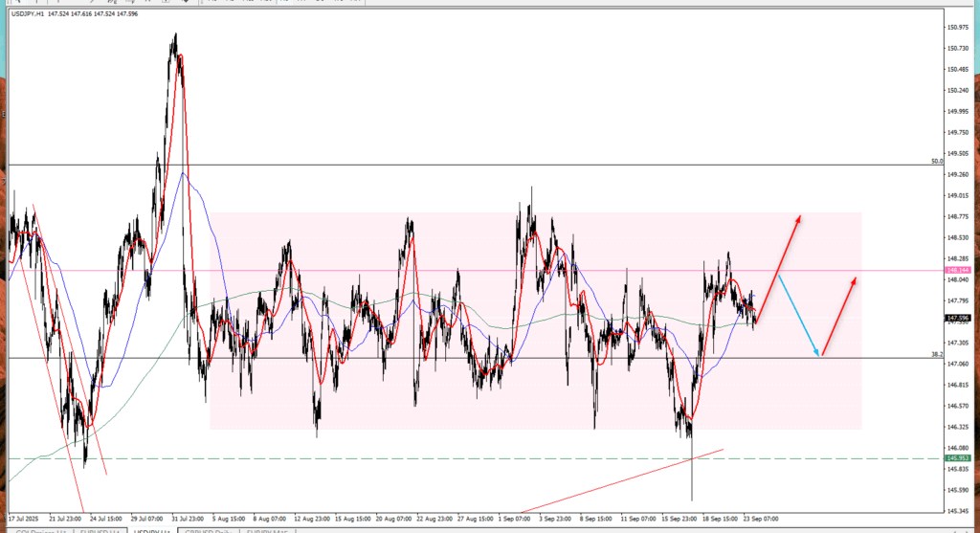Click the pink 148.144 price label
The image size is (980, 533).
[x=958, y=271]
